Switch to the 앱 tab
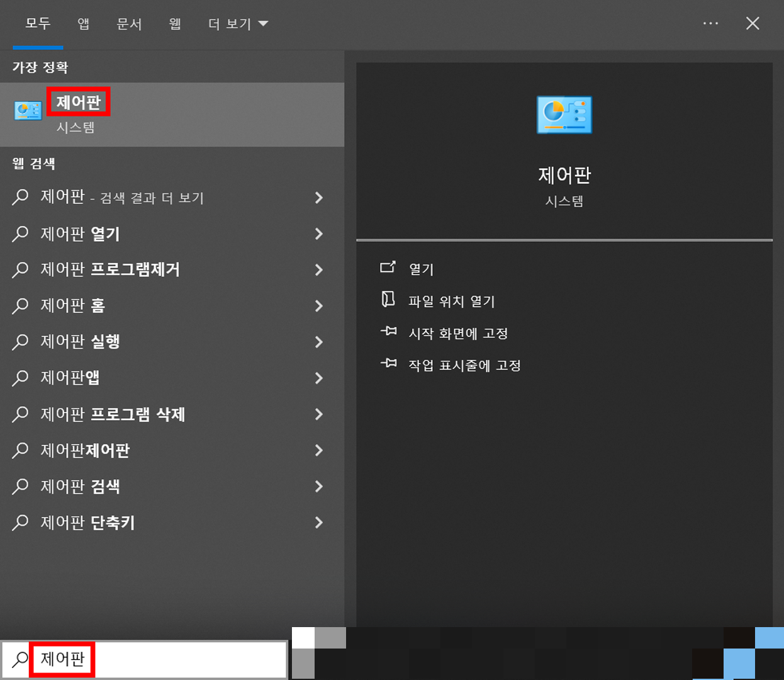The width and height of the screenshot is (784, 680). click(84, 24)
